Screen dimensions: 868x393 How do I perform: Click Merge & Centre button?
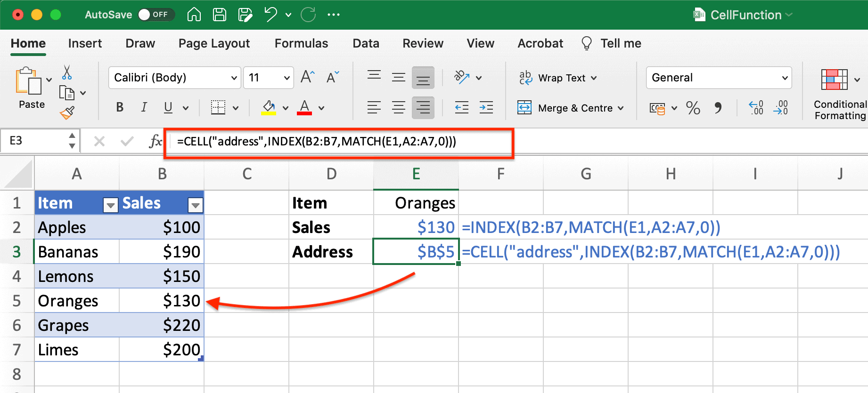pyautogui.click(x=566, y=108)
